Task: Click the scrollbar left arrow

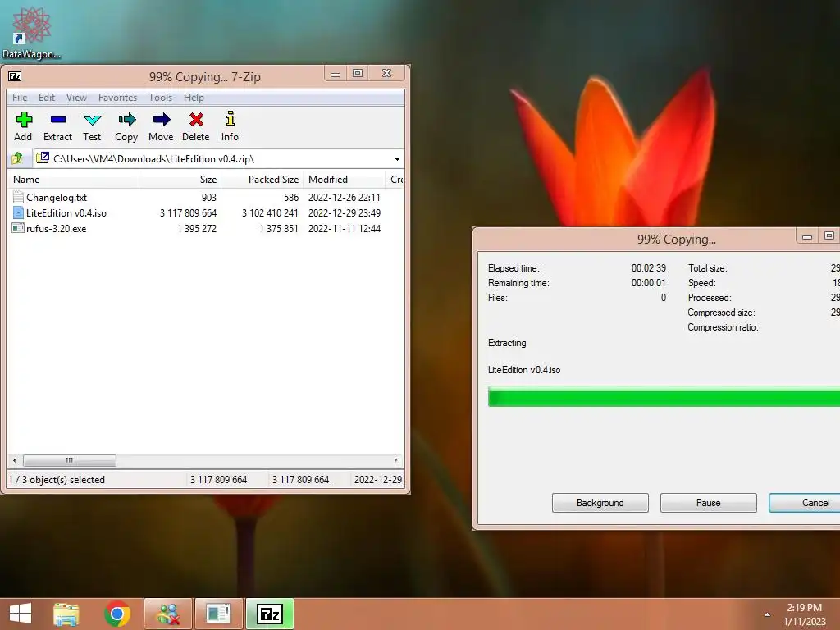Action: (x=15, y=460)
